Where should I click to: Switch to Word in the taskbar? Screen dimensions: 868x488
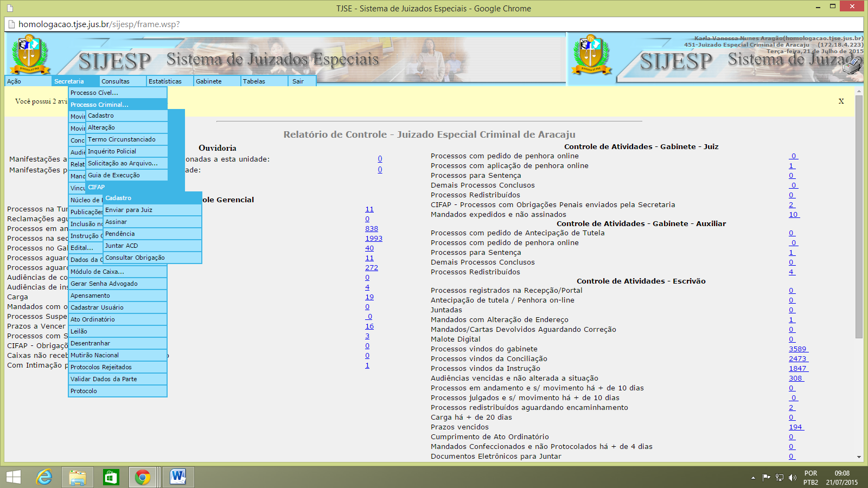[x=177, y=477]
